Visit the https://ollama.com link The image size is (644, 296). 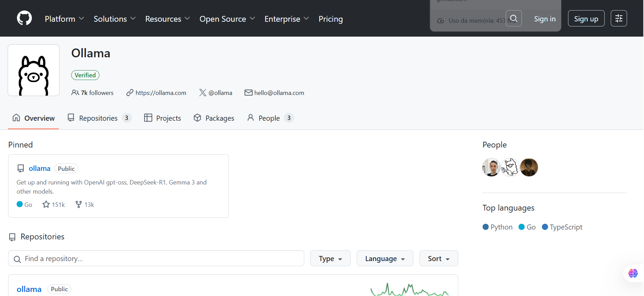coord(161,93)
